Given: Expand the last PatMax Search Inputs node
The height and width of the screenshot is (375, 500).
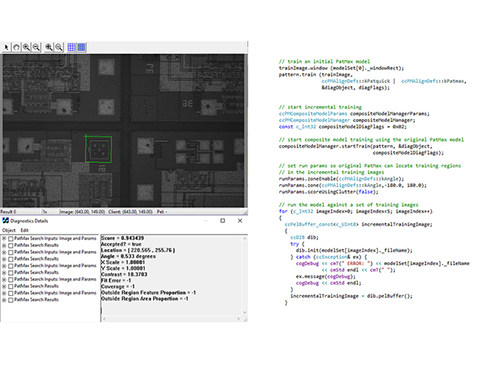Looking at the screenshot, I should pyautogui.click(x=4, y=293).
